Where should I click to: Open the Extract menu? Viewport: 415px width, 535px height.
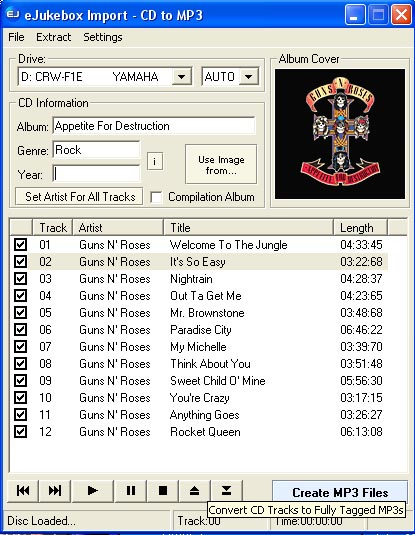tap(54, 37)
